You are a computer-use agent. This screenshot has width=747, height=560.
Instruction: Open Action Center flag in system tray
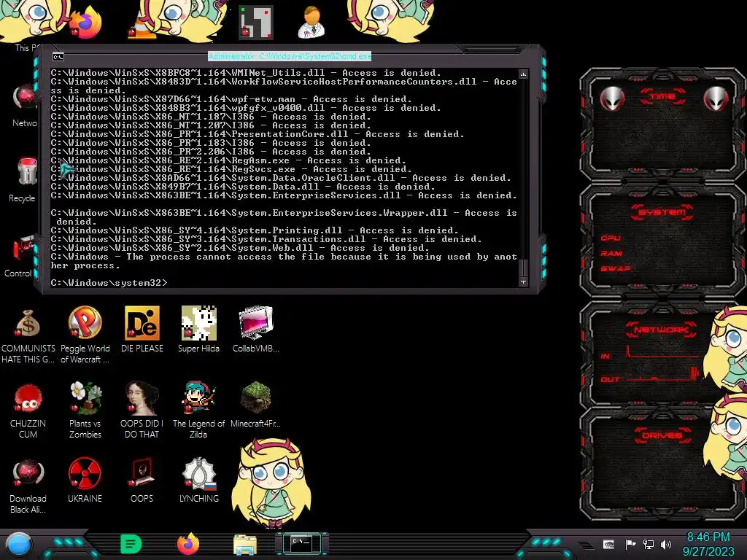point(630,544)
